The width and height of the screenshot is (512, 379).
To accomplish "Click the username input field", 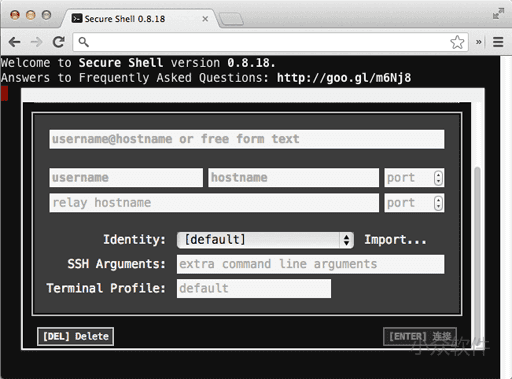I will (x=126, y=177).
